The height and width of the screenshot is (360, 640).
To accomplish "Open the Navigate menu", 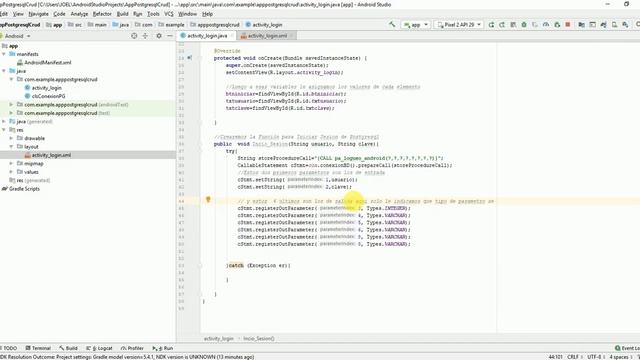I will point(39,14).
